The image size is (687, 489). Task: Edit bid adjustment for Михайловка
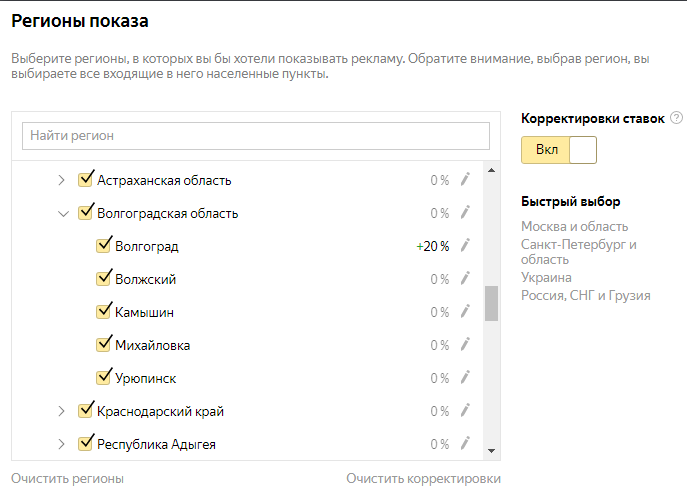point(465,344)
